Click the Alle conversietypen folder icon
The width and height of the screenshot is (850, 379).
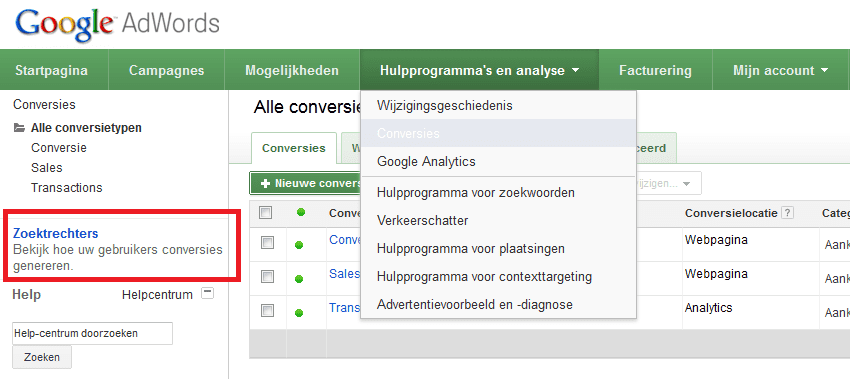(x=20, y=128)
